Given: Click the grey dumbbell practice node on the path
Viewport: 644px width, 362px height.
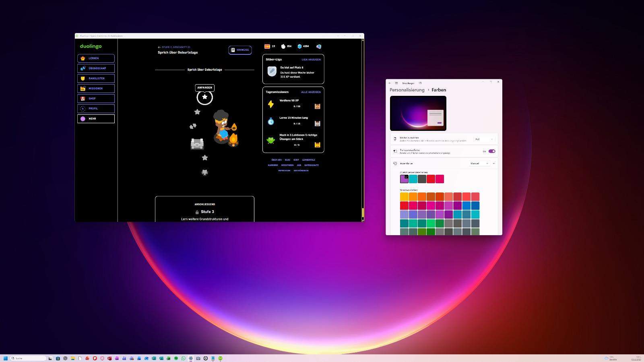Looking at the screenshot, I should click(193, 126).
